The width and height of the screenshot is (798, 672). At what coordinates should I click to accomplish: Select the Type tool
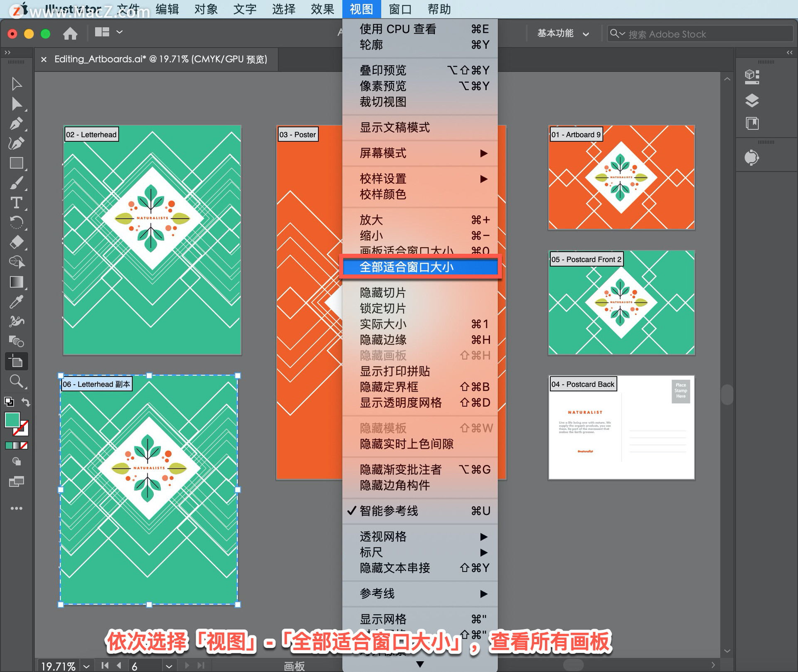point(17,203)
